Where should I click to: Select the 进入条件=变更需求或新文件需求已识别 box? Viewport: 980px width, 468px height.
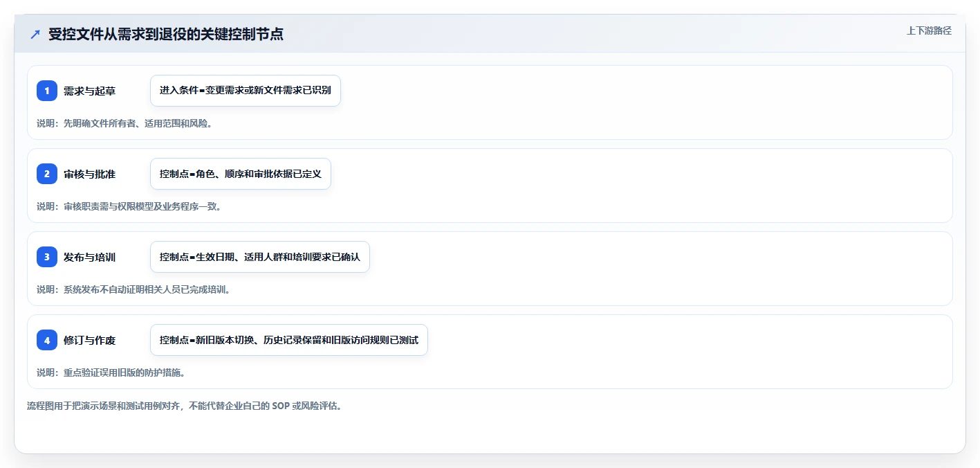(x=246, y=91)
